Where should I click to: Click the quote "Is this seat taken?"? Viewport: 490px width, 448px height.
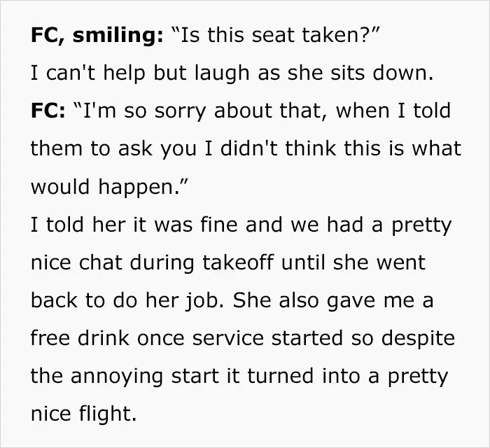(x=275, y=34)
